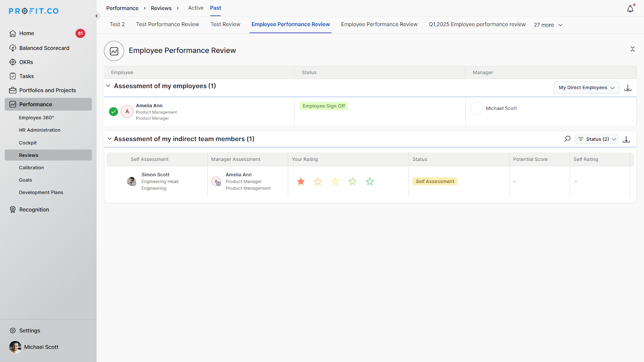Switch to the Active reviews tab

click(x=196, y=8)
